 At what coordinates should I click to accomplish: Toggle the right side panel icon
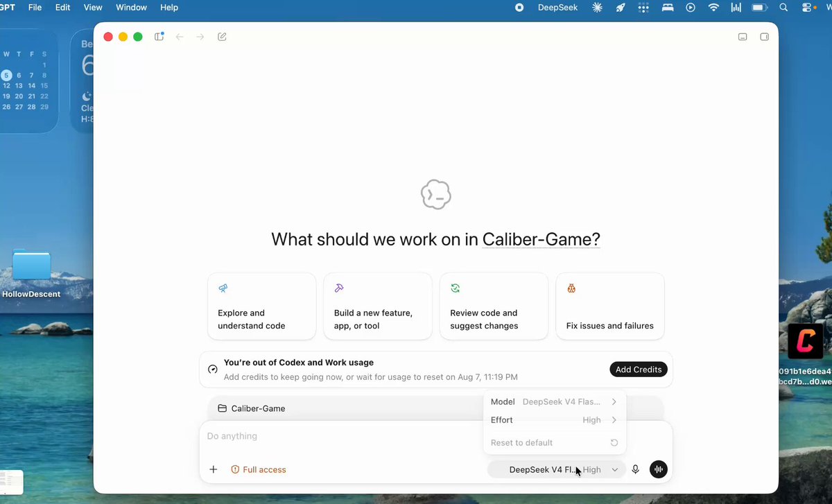(x=765, y=37)
